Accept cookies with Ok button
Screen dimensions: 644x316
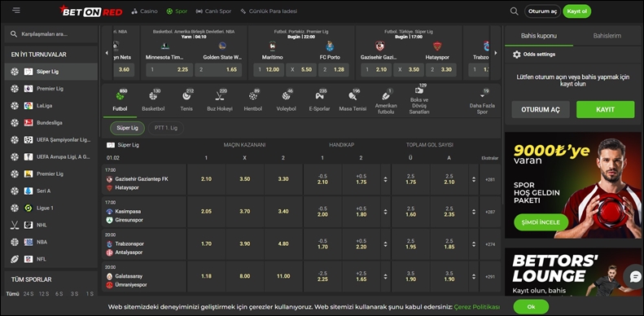pos(531,307)
